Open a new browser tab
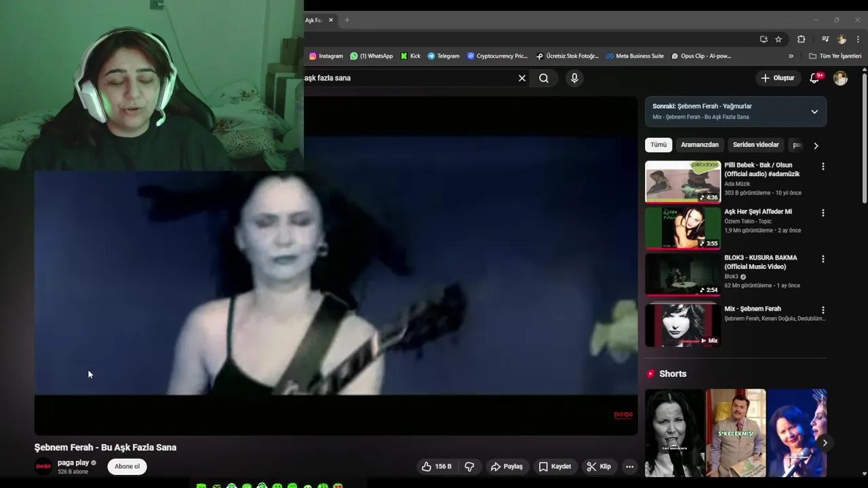 tap(347, 20)
